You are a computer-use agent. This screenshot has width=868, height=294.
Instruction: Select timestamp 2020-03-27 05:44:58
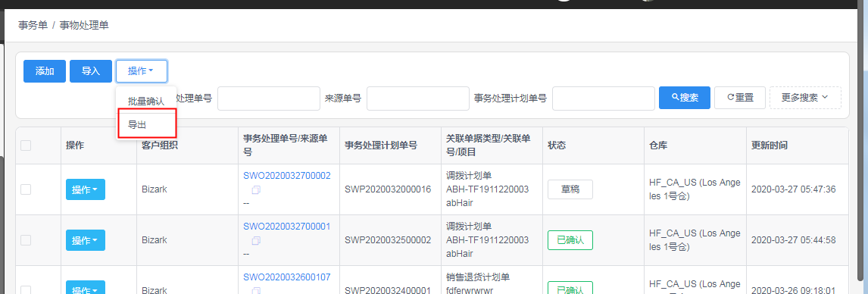pyautogui.click(x=793, y=240)
